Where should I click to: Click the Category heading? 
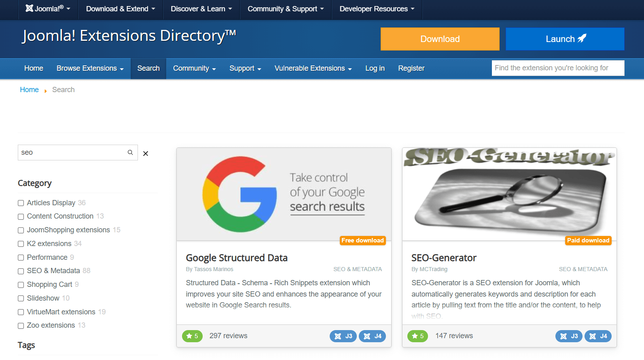pyautogui.click(x=35, y=183)
